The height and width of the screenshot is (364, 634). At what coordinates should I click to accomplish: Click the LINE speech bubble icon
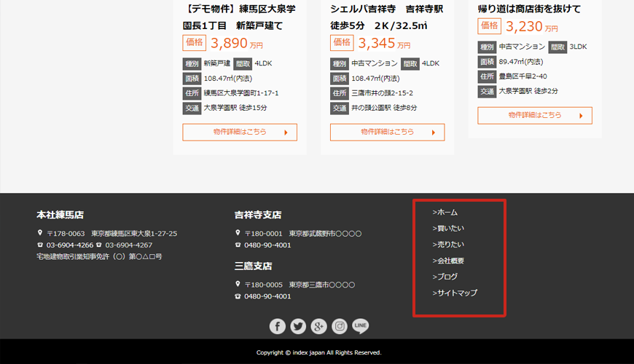click(361, 326)
